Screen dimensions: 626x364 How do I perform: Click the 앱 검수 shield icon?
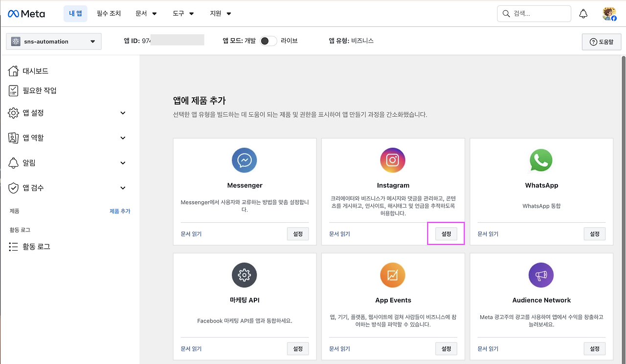tap(14, 188)
